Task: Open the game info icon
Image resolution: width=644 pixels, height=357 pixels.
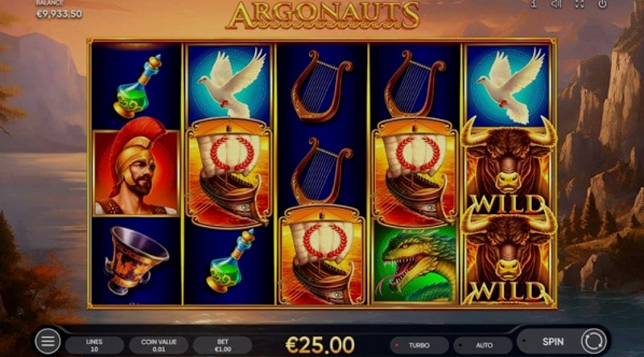Action: (x=534, y=4)
